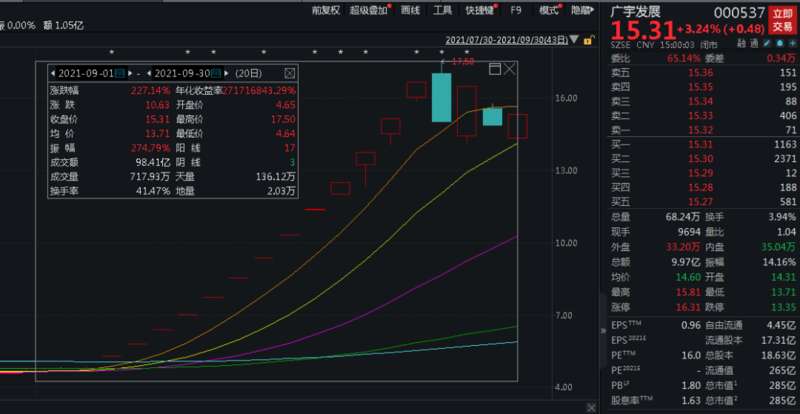The image size is (800, 414).
Task: Click the 买四 price 15.28 row
Action: (x=703, y=188)
